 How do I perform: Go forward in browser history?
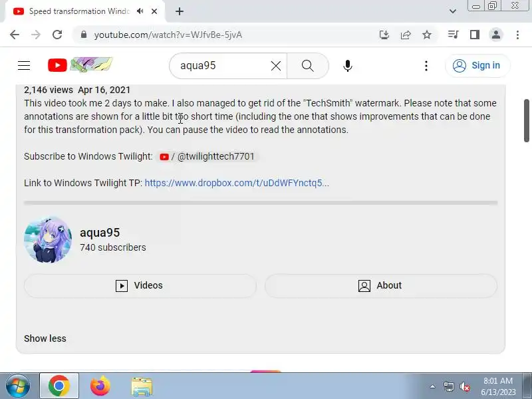coord(36,35)
